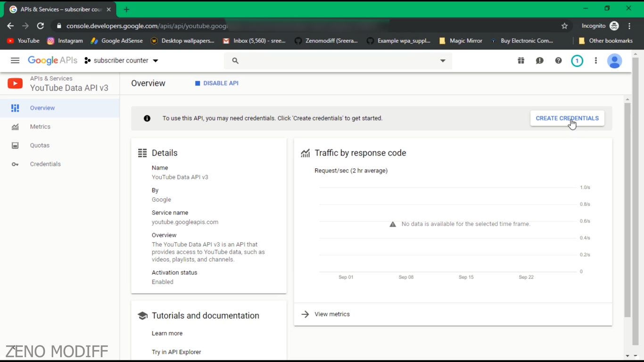Click the youtube.googleapis.com service name text

tap(185, 222)
